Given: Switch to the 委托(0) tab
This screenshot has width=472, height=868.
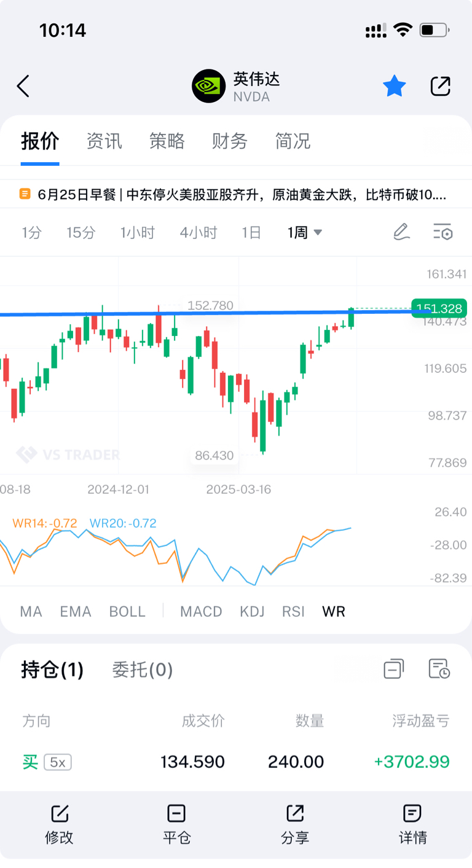Looking at the screenshot, I should (x=143, y=670).
